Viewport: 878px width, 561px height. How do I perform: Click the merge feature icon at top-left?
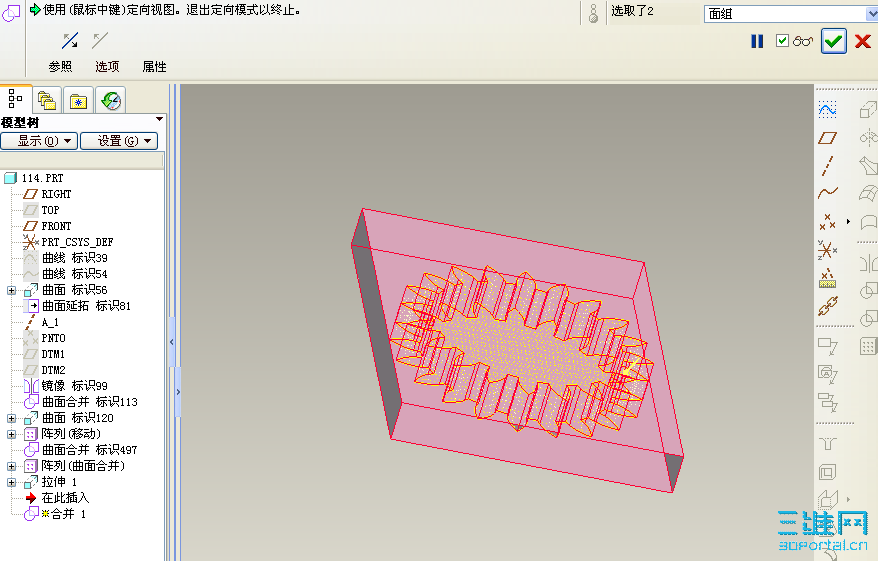11,12
